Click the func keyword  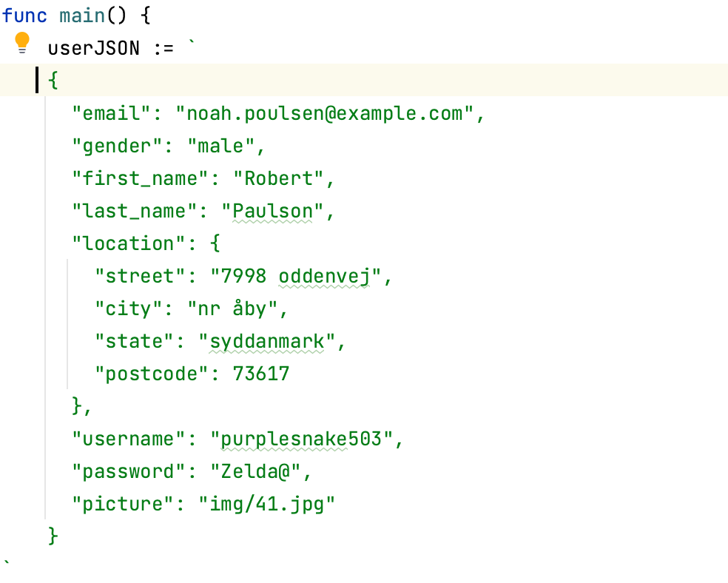[x=26, y=16]
